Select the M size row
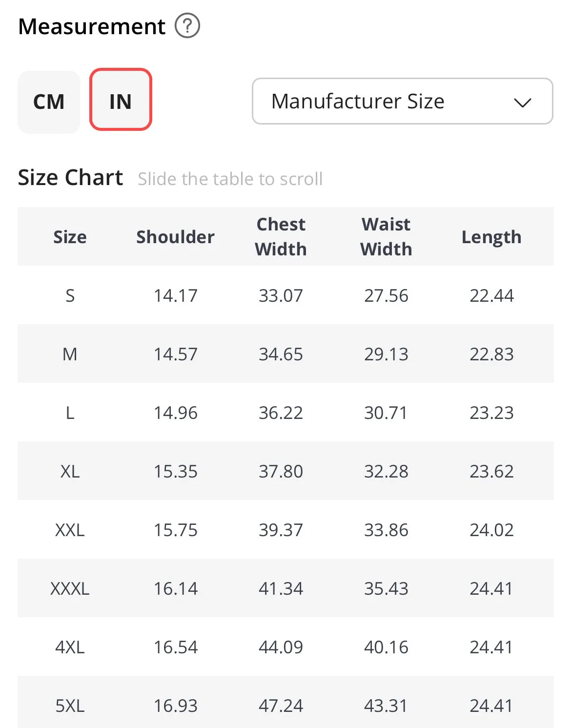This screenshot has width=571, height=728. pos(285,354)
